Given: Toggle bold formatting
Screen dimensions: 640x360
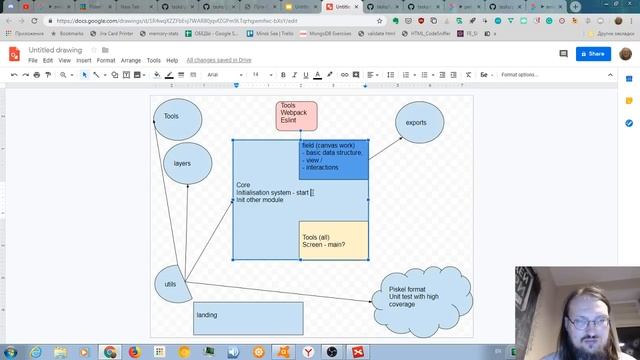Looking at the screenshot, I should [x=283, y=75].
